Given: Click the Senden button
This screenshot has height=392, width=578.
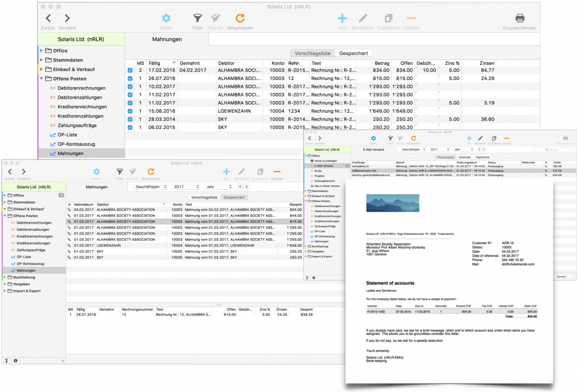Looking at the screenshot, I should pyautogui.click(x=561, y=277).
